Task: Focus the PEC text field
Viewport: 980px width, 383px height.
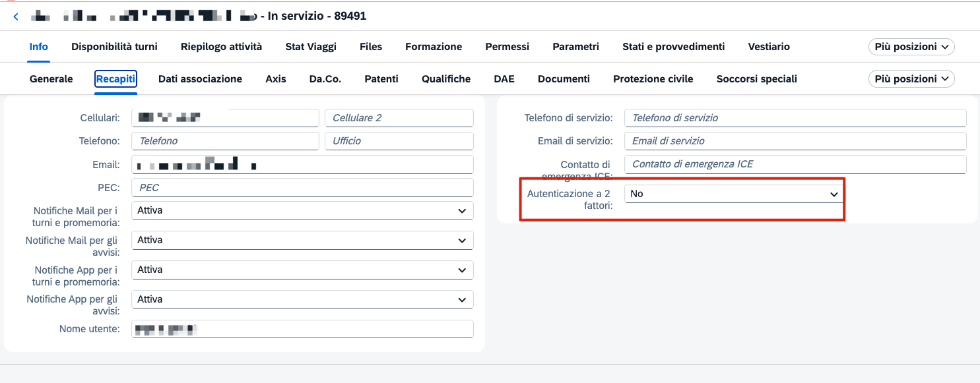Action: tap(302, 187)
